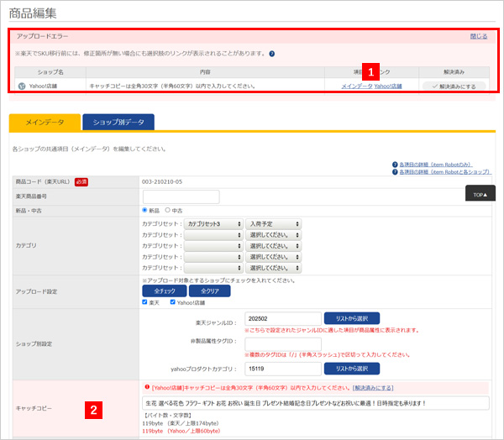The height and width of the screenshot is (440, 504).
Task: Click help icon for 各項目の詳細 (item Robotのみ)
Action: tap(395, 165)
